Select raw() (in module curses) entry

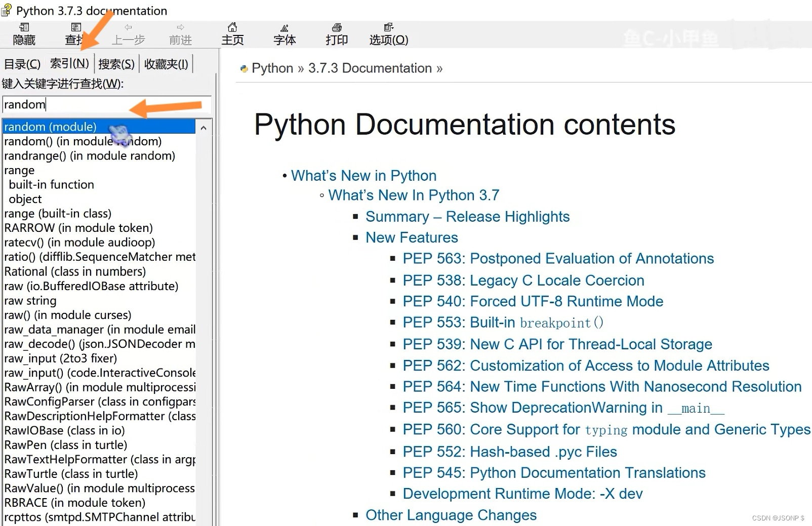pyautogui.click(x=68, y=315)
